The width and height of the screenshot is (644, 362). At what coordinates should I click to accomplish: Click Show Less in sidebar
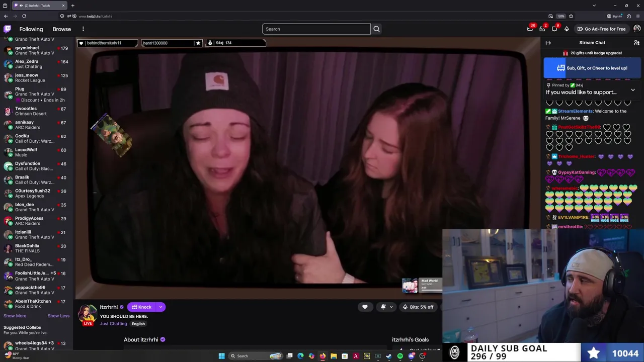[x=58, y=316]
